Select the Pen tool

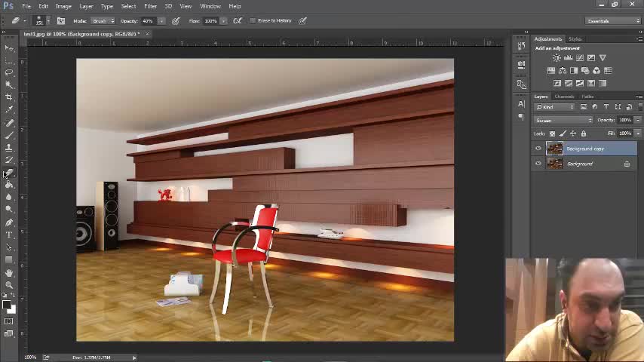(x=8, y=222)
